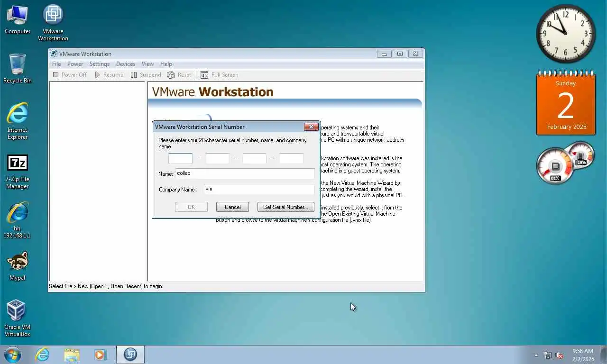
Task: Click Get Serial Number button
Action: tap(285, 207)
